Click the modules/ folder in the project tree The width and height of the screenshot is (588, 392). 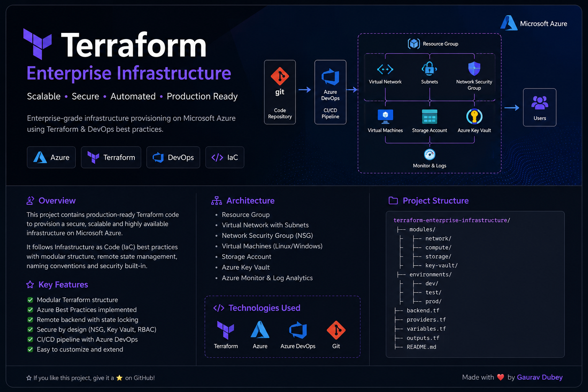[x=422, y=229]
